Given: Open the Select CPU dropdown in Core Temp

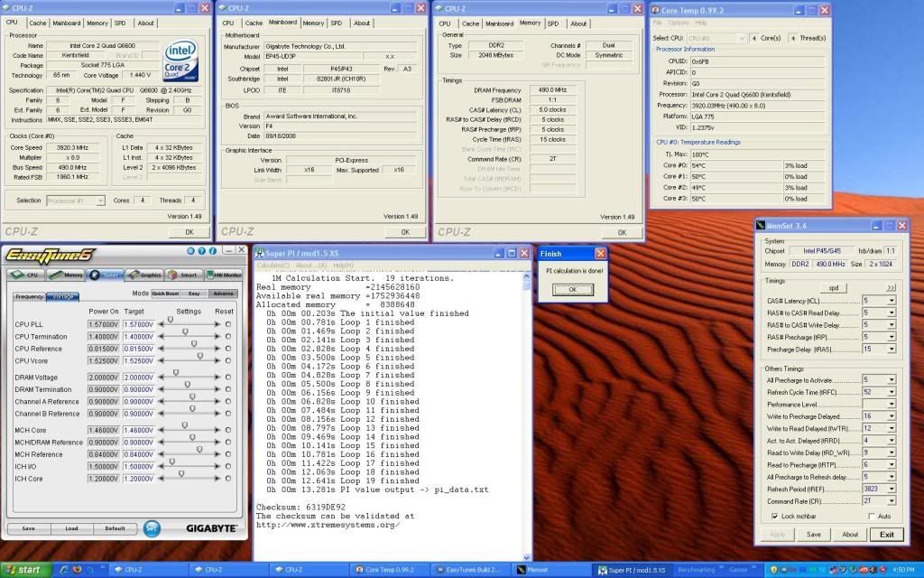Looking at the screenshot, I should [742, 38].
